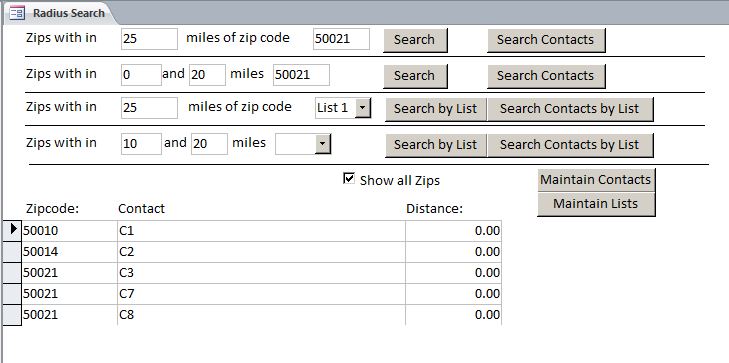
Task: Select record selector for contact C8 row
Action: [12, 315]
